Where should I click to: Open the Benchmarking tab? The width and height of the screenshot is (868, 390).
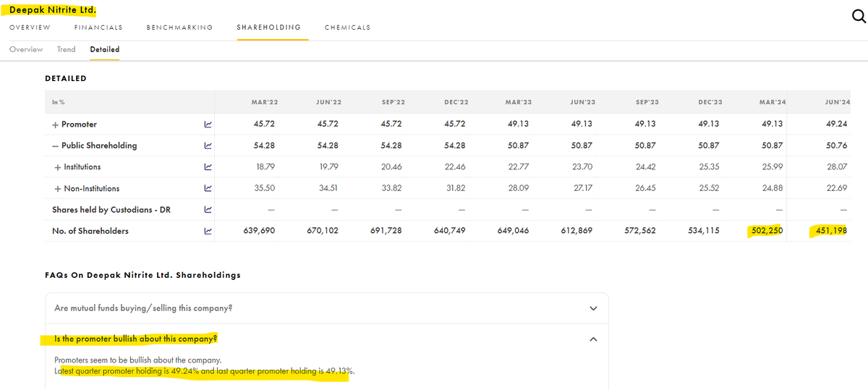coord(179,27)
